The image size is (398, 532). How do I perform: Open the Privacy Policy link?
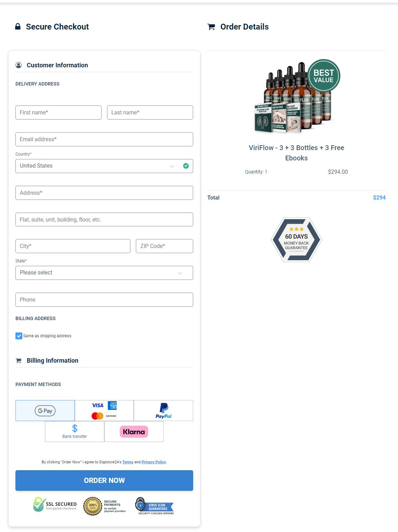154,462
